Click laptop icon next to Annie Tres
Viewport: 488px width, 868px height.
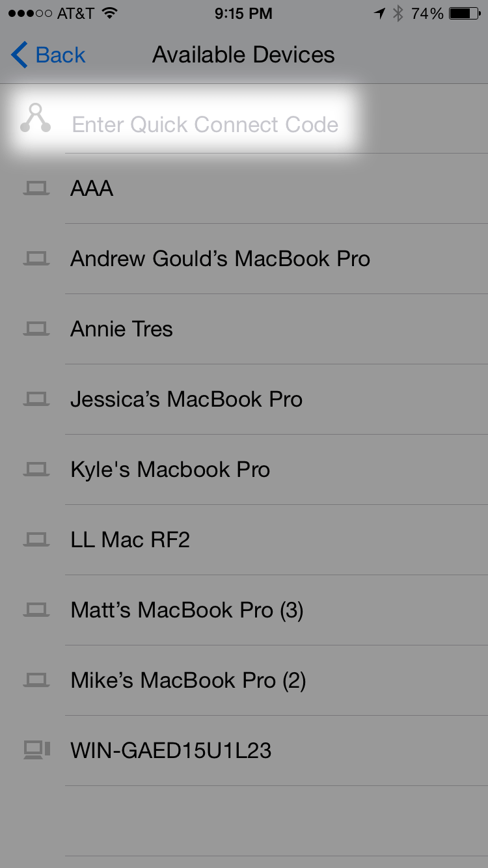coord(36,329)
